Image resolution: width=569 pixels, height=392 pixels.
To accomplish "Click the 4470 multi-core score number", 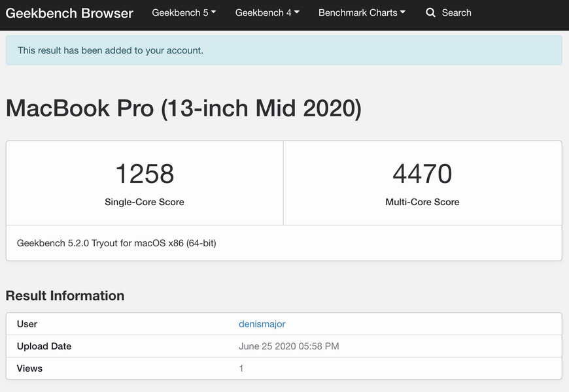I will [x=422, y=174].
